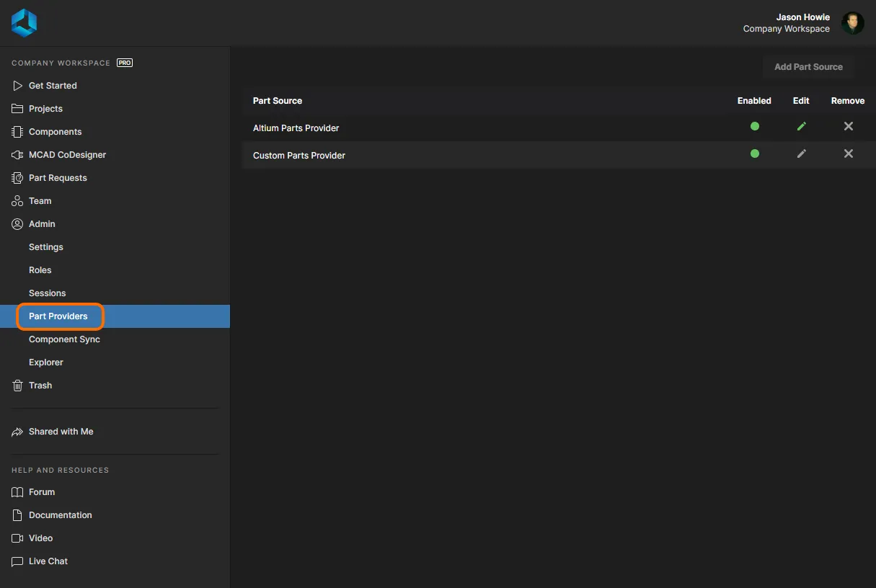Click the MCAD CoDesigner icon
This screenshot has width=876, height=588.
point(17,155)
